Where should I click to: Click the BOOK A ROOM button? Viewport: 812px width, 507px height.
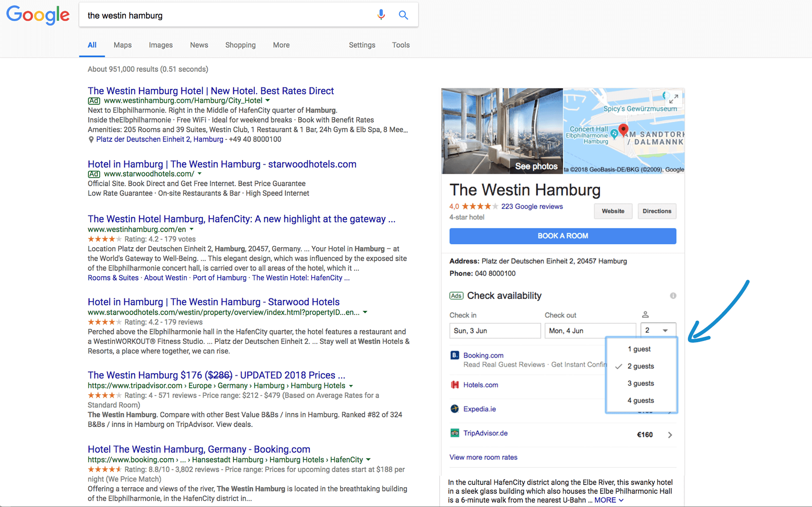(562, 236)
